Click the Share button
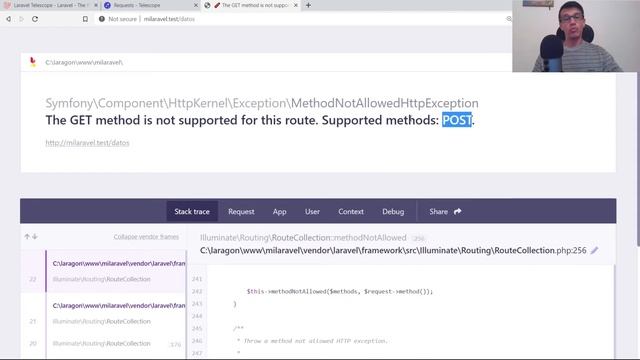Viewport: 640px width, 360px height. (x=445, y=211)
